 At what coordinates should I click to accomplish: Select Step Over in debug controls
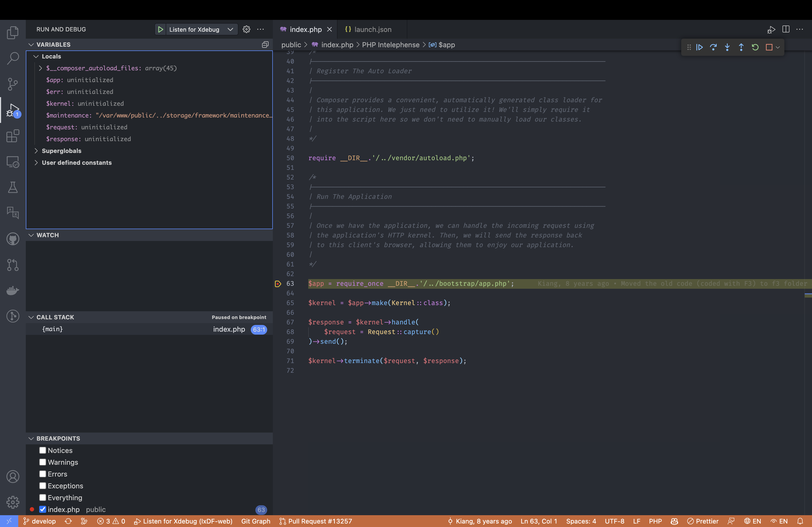(x=713, y=47)
